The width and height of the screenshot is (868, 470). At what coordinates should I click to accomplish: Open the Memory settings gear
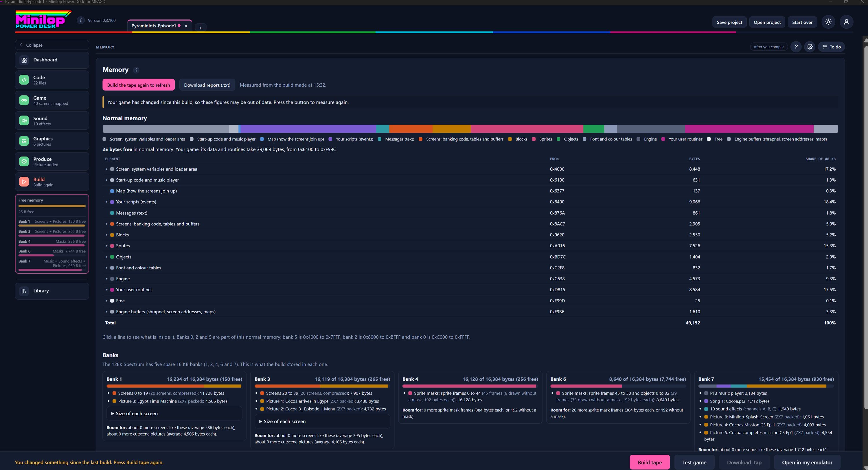[810, 47]
